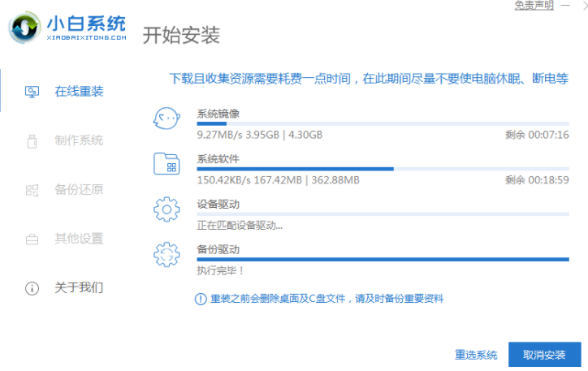The image size is (588, 371).
Task: Open the 制作系统 sidebar tab
Action: click(78, 140)
